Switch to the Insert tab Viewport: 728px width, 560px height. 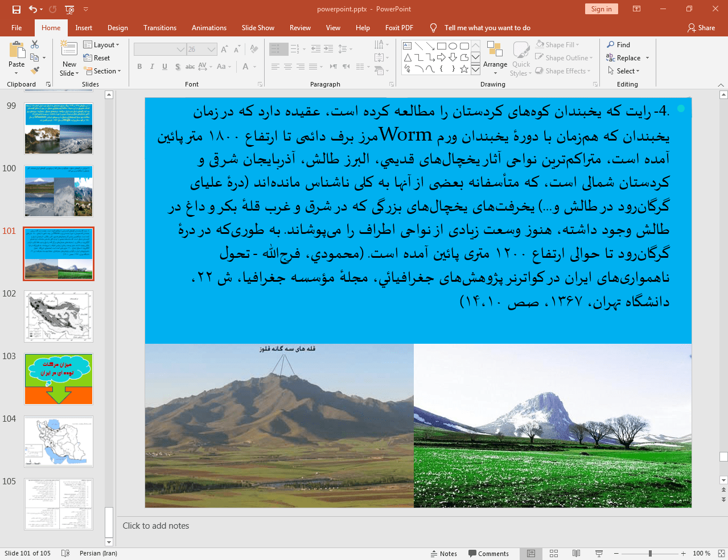tap(84, 28)
